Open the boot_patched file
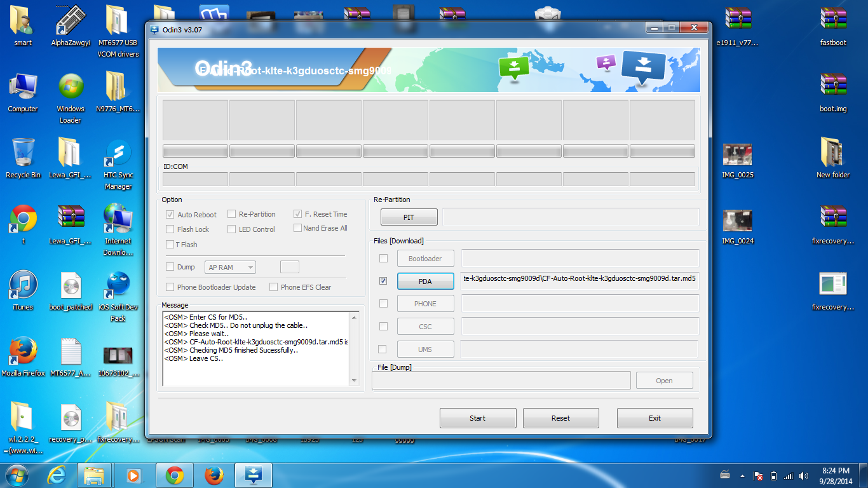The image size is (868, 488). point(70,290)
